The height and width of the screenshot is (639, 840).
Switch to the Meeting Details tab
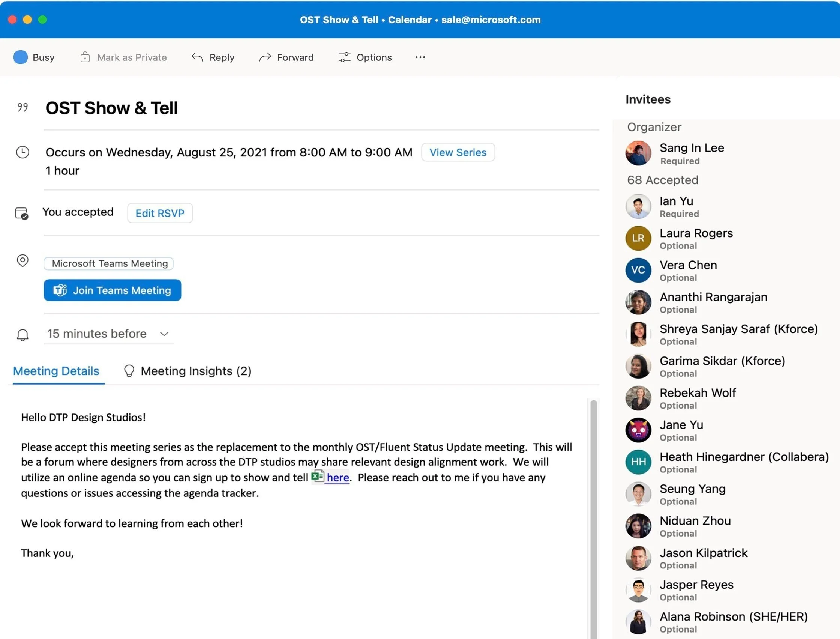coord(56,371)
